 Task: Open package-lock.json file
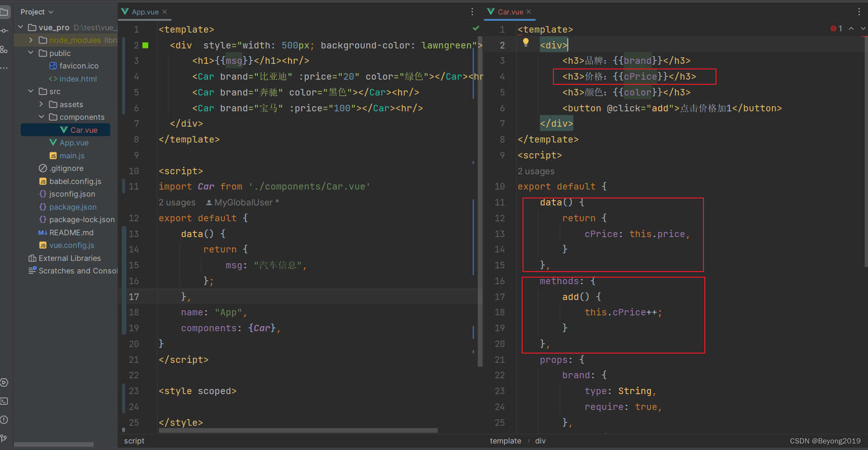pyautogui.click(x=77, y=219)
